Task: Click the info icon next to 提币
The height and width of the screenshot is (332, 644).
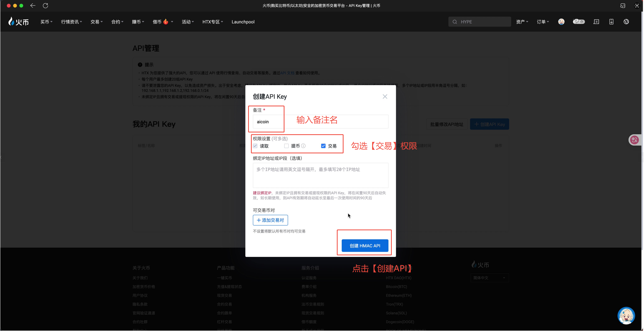Action: (303, 146)
